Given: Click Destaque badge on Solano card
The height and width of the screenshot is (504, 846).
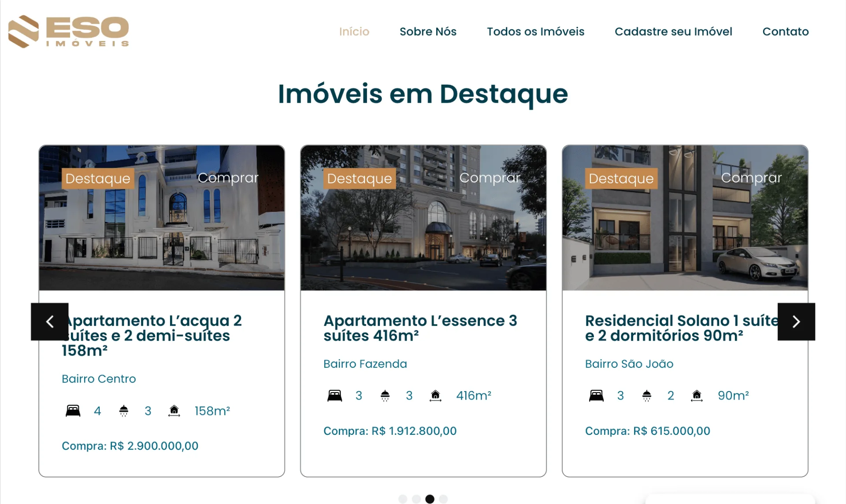Looking at the screenshot, I should (621, 178).
